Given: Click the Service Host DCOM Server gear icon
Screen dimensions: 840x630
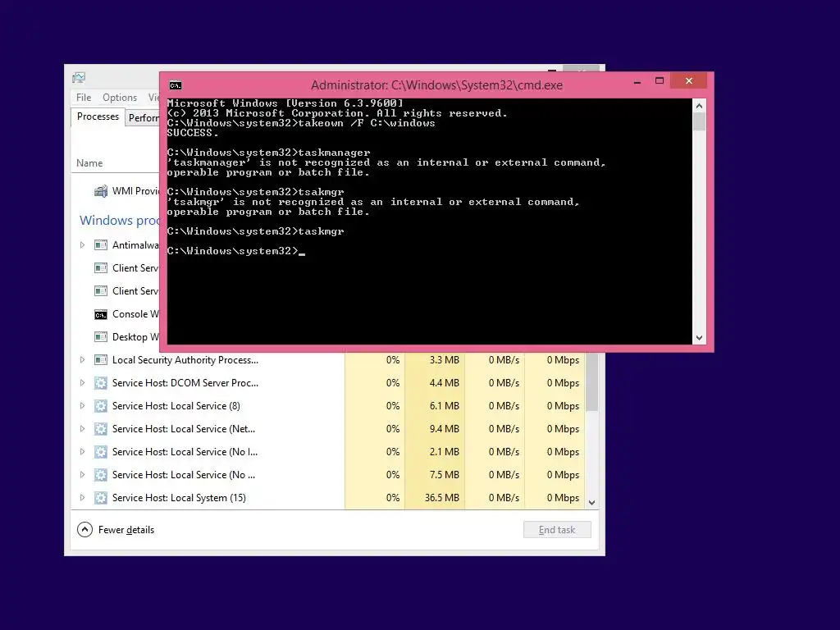Looking at the screenshot, I should point(101,383).
